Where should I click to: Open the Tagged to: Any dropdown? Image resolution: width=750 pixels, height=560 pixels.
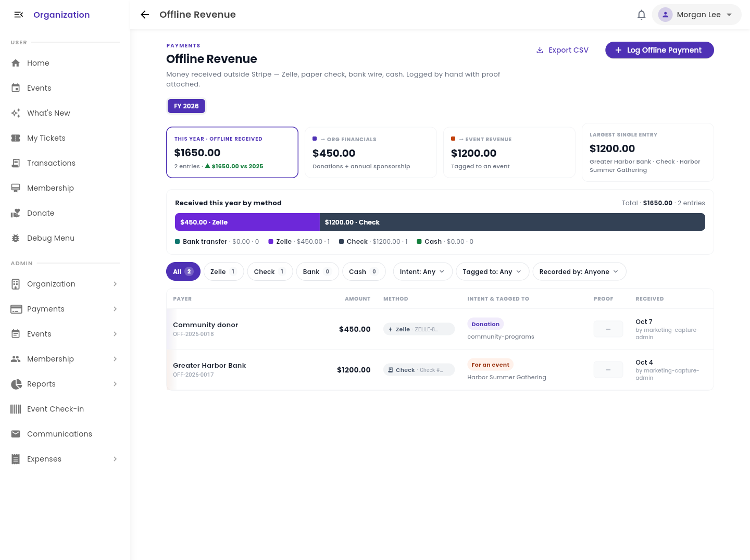[492, 271]
